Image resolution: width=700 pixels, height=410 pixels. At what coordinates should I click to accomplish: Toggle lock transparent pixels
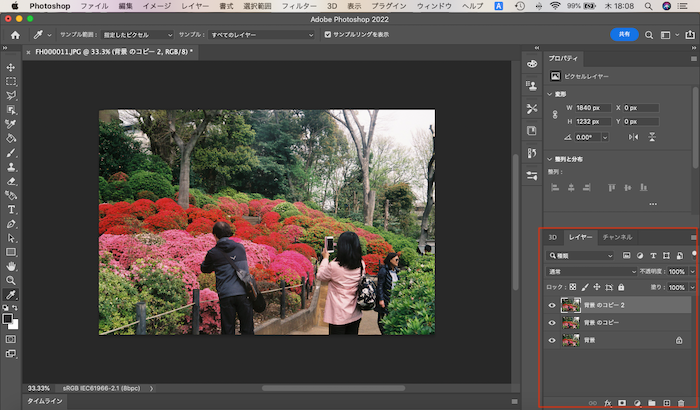point(573,287)
